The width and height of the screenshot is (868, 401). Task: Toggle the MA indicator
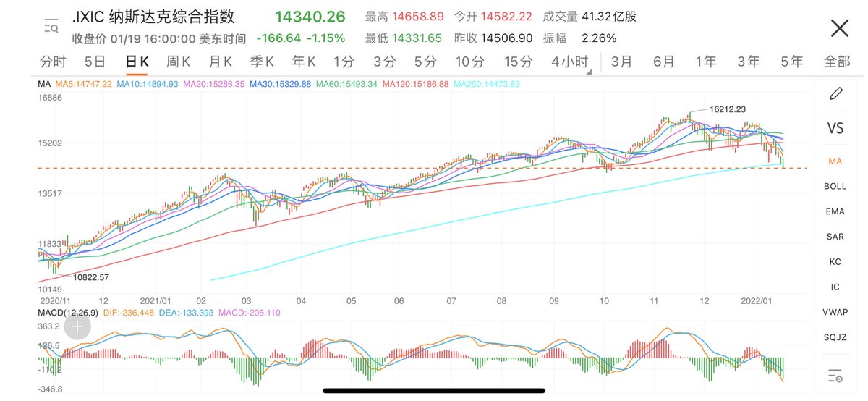click(835, 161)
